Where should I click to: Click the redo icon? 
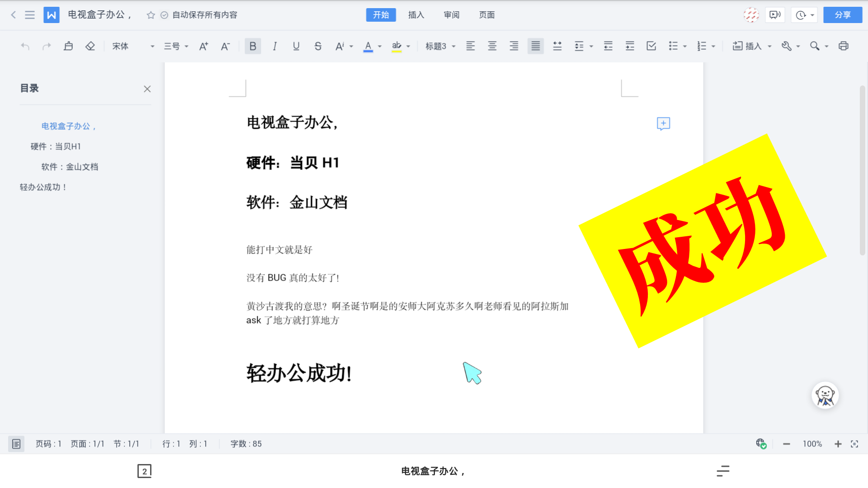(x=47, y=46)
